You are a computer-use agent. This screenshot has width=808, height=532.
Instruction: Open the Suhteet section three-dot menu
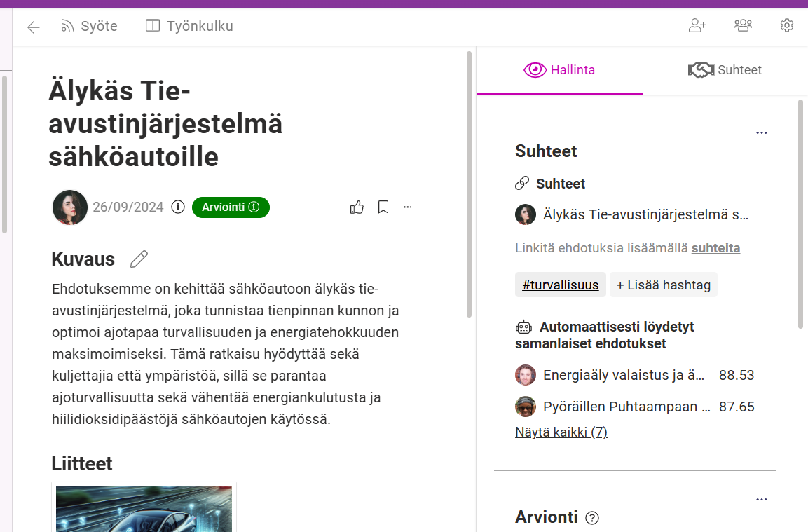[762, 133]
